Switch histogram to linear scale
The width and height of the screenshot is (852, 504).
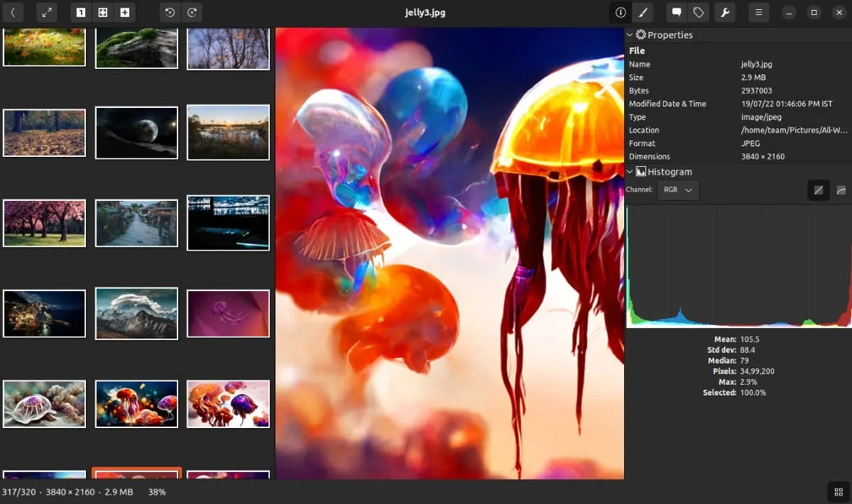pos(819,190)
